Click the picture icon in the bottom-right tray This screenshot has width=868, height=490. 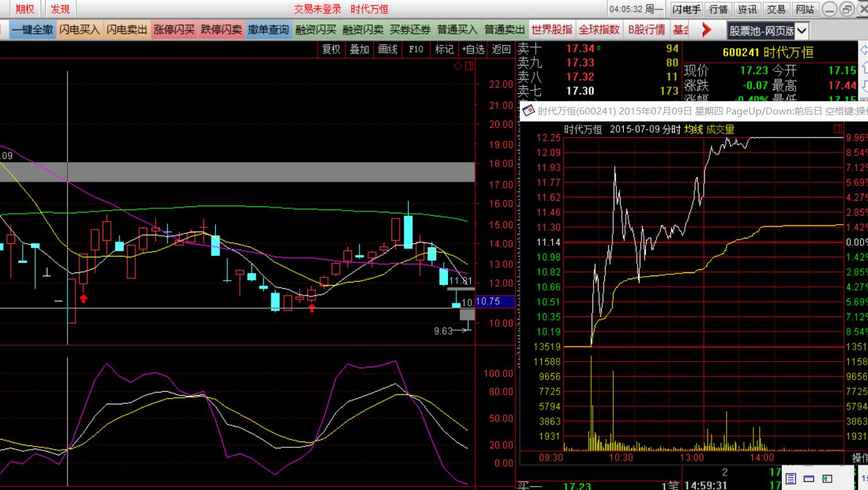point(828,479)
